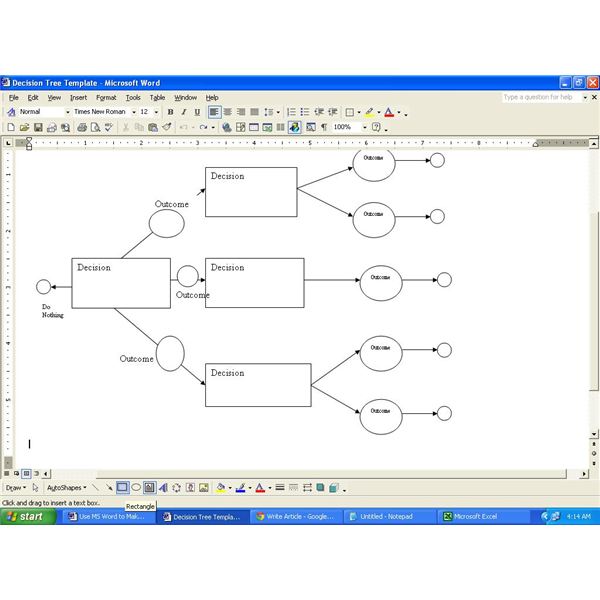Open the AutoShapes dropdown
This screenshot has height=600, width=600.
pos(67,488)
